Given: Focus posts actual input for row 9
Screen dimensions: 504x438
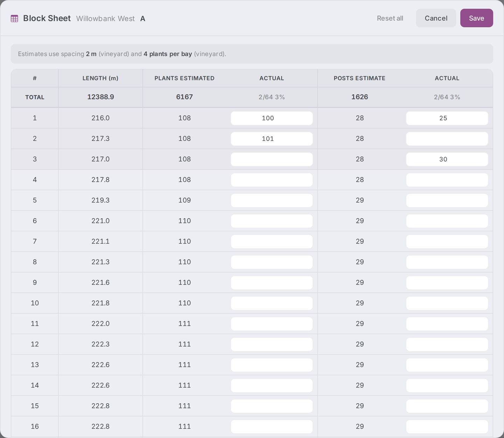Looking at the screenshot, I should coord(447,283).
